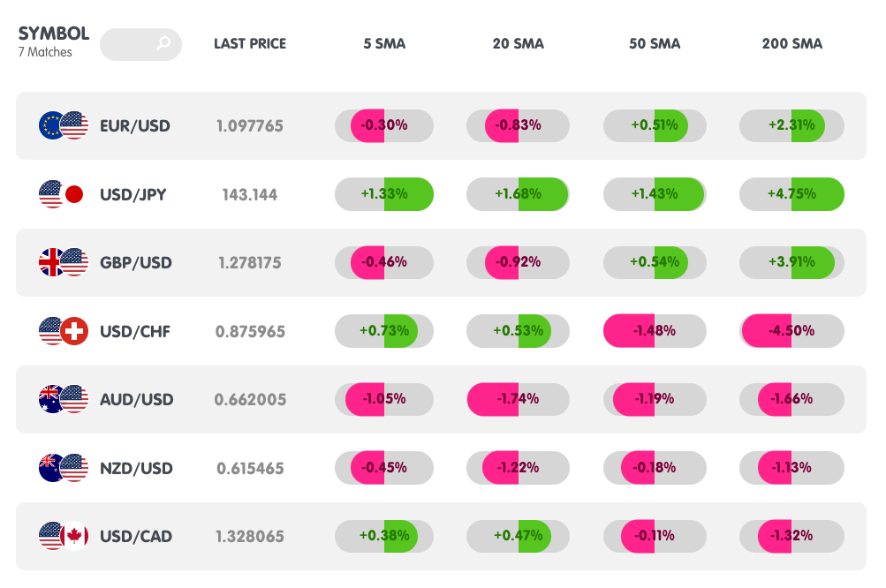
Task: Click the search magnifier icon
Action: (x=163, y=43)
